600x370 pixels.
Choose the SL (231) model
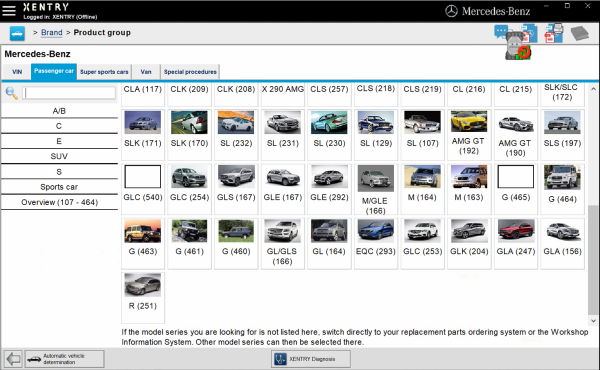click(x=283, y=135)
